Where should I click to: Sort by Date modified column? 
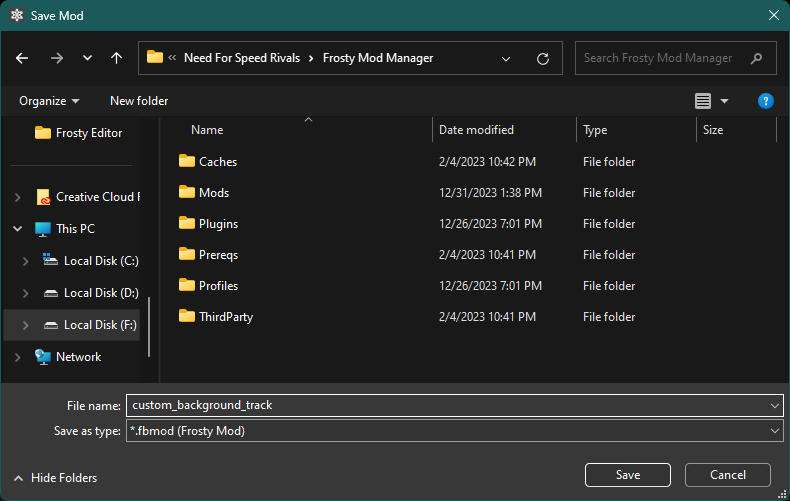click(476, 130)
